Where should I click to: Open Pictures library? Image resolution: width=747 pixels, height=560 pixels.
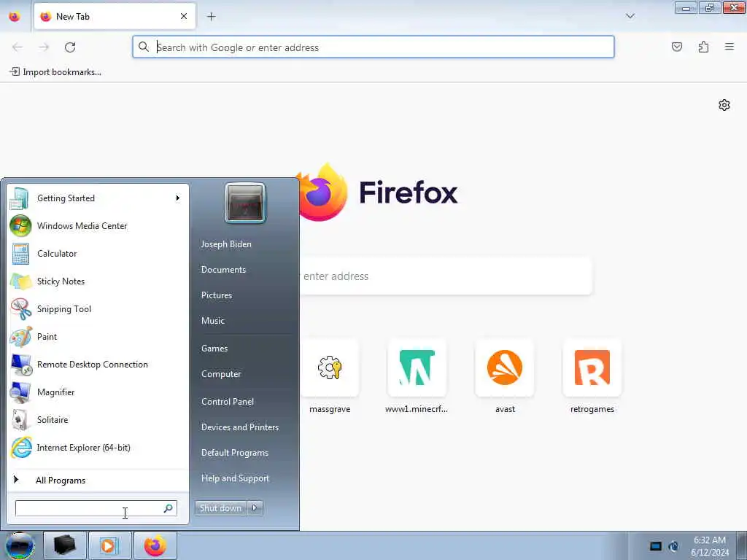pyautogui.click(x=216, y=295)
